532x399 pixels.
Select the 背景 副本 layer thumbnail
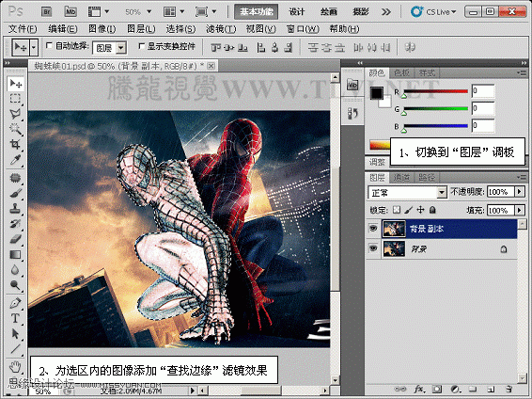394,229
